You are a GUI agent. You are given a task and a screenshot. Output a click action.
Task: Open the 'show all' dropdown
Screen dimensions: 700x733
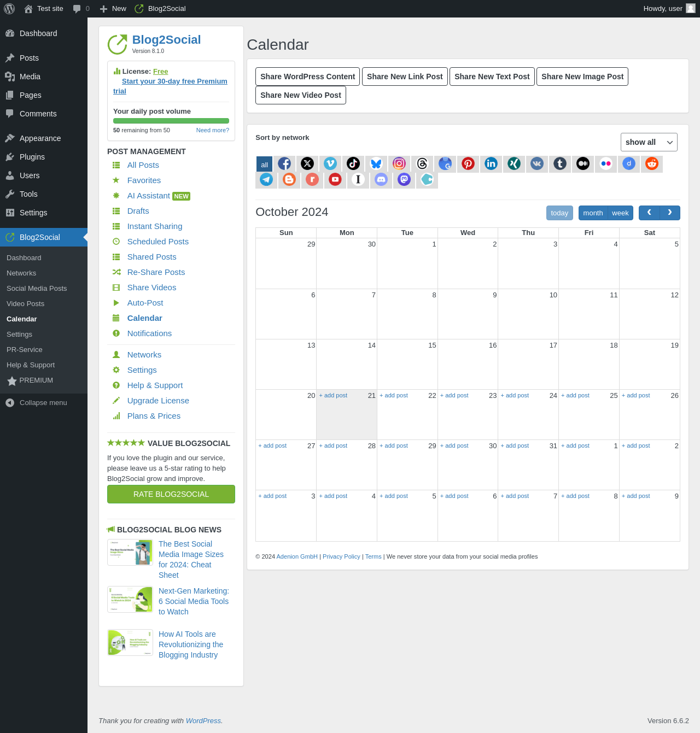[x=649, y=142]
